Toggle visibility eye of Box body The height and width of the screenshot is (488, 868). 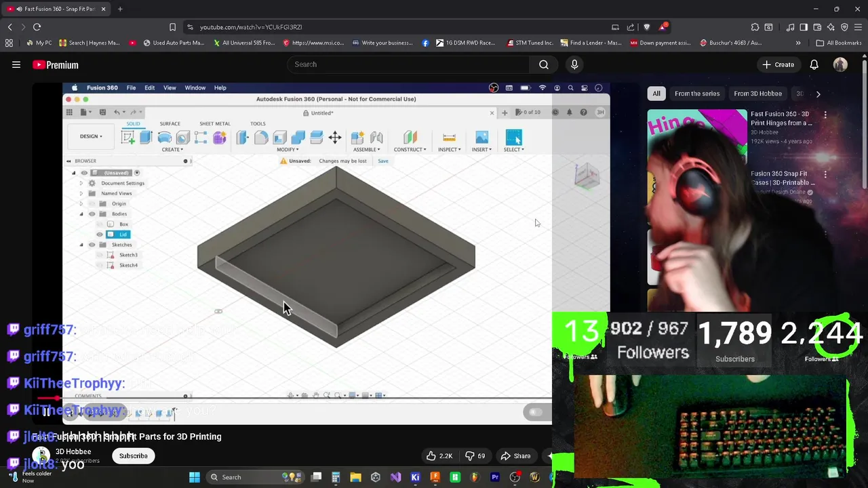pyautogui.click(x=100, y=224)
